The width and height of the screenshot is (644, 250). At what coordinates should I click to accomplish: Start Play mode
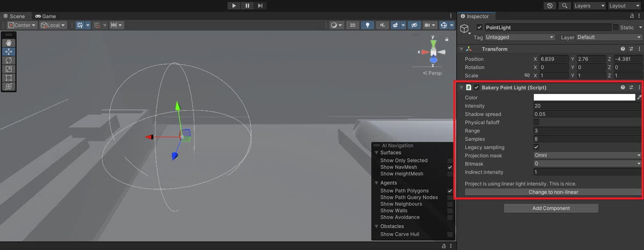pos(233,5)
